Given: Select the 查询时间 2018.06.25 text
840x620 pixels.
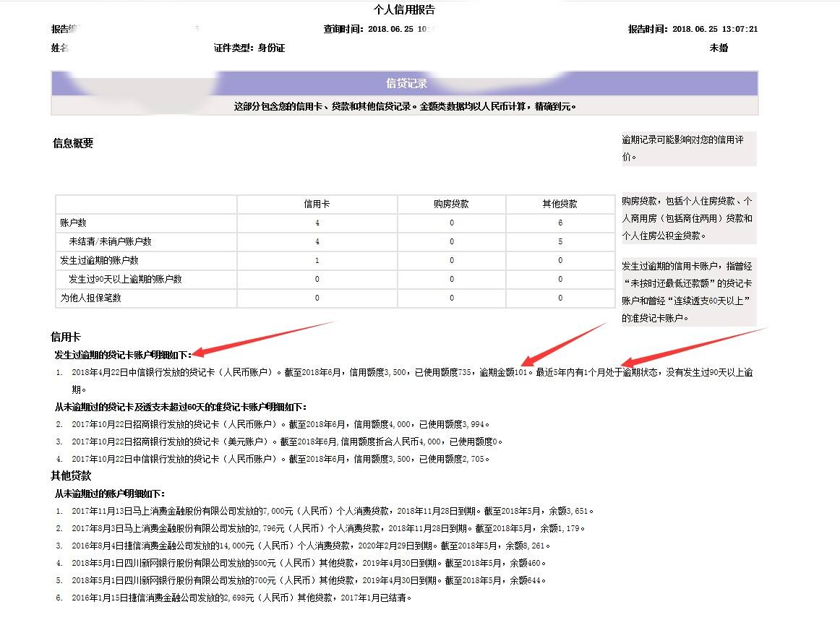Looking at the screenshot, I should click(x=379, y=29).
